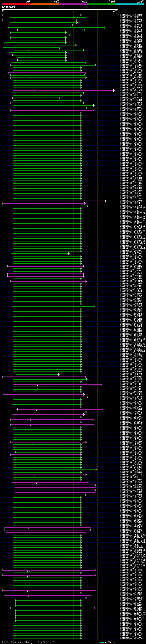Select hit label UniRef100_B3S1R3
Viewport: 146px width, 644px height.
[x=131, y=268]
